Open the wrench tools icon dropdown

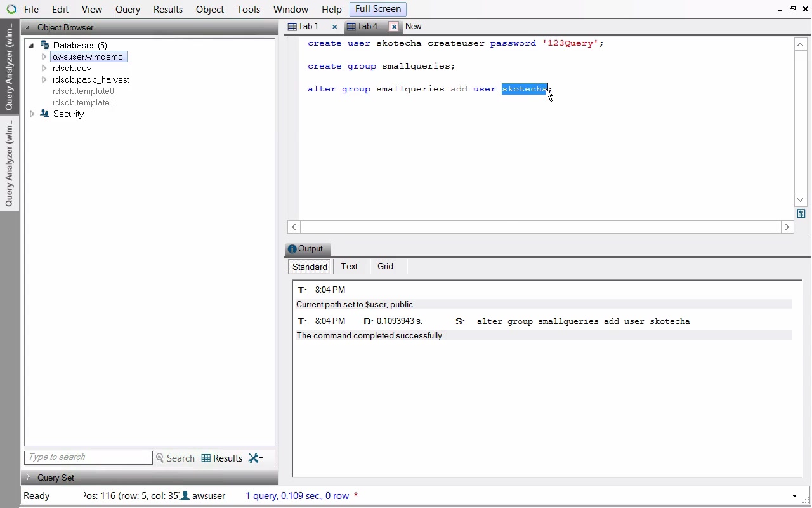tap(255, 458)
